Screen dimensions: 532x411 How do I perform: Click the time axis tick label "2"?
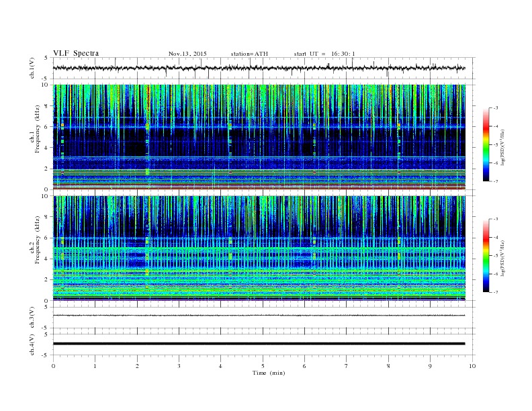click(x=137, y=366)
